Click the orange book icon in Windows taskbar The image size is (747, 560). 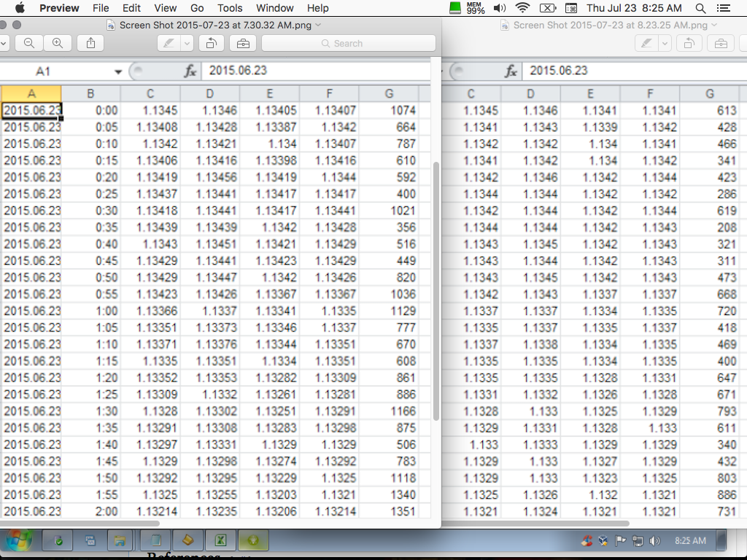tap(187, 540)
